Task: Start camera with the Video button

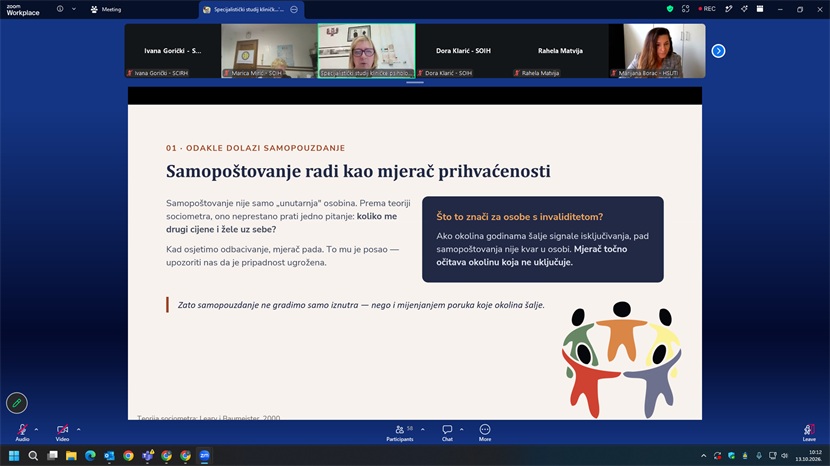Action: pos(62,432)
